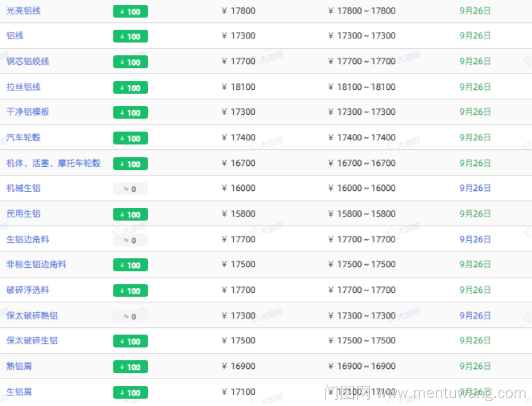Click the green ↓100 badge for 熟铝屑
This screenshot has width=532, height=406.
point(130,367)
